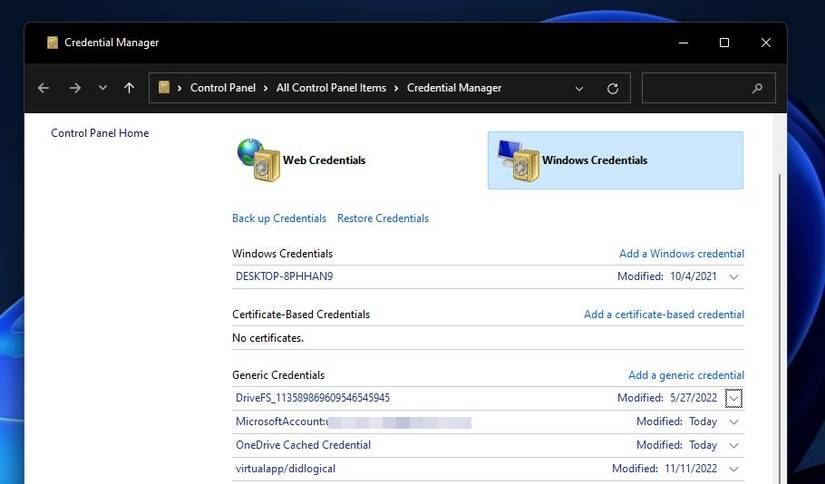
Task: Click Modified 5/27/2022 date text
Action: click(667, 398)
